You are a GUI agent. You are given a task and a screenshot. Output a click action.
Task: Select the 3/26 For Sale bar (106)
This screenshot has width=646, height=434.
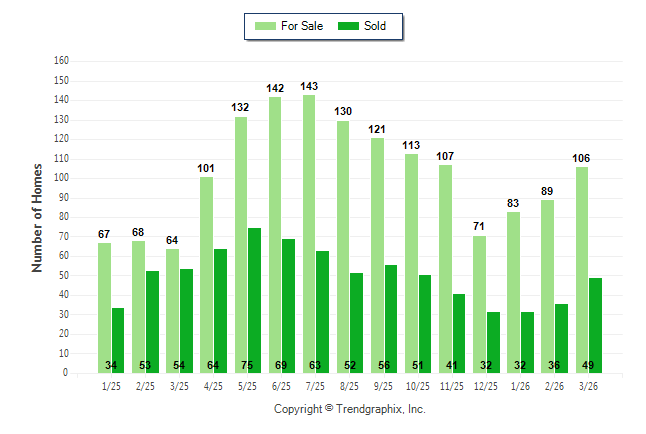tap(582, 269)
